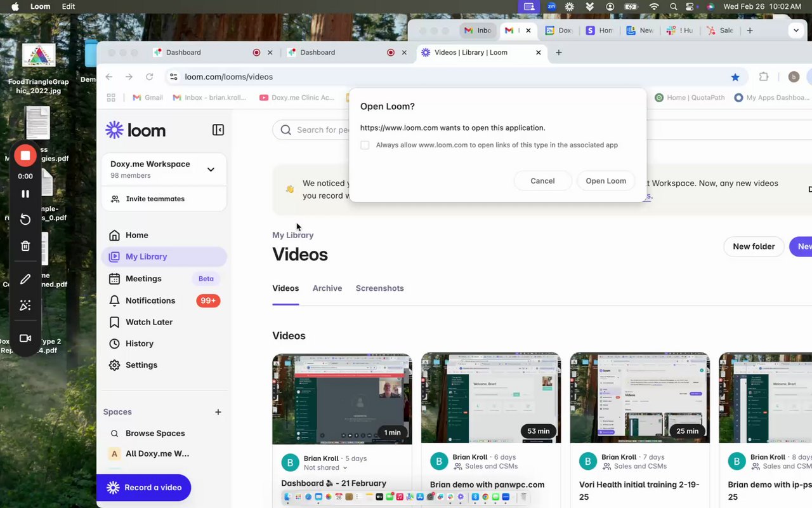
Task: Click Open Loom button in dialog
Action: tap(606, 181)
